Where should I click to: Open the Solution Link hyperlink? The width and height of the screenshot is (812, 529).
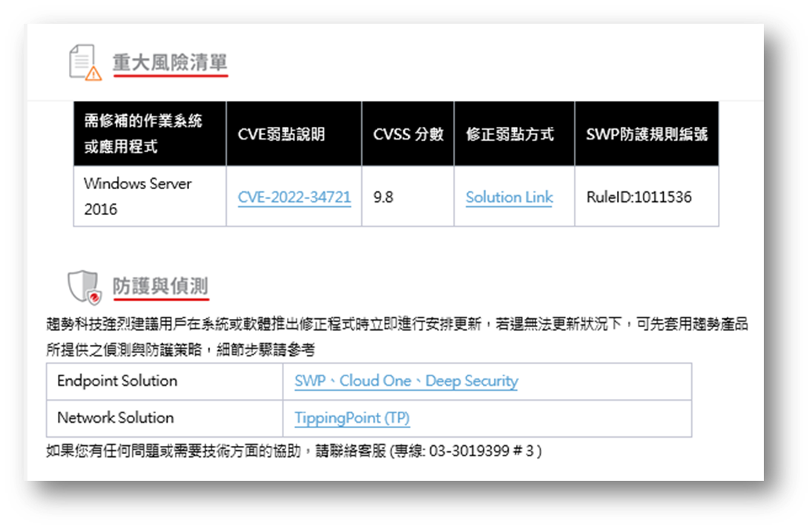pyautogui.click(x=509, y=197)
